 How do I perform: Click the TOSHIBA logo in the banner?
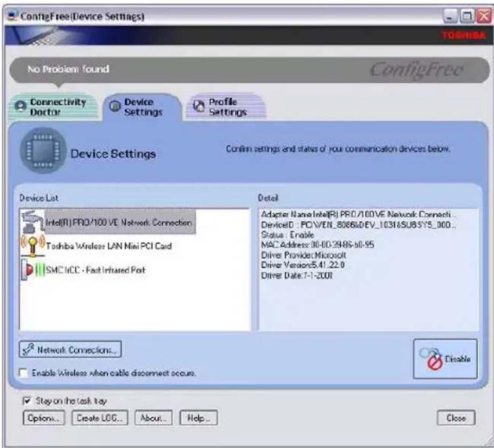463,35
